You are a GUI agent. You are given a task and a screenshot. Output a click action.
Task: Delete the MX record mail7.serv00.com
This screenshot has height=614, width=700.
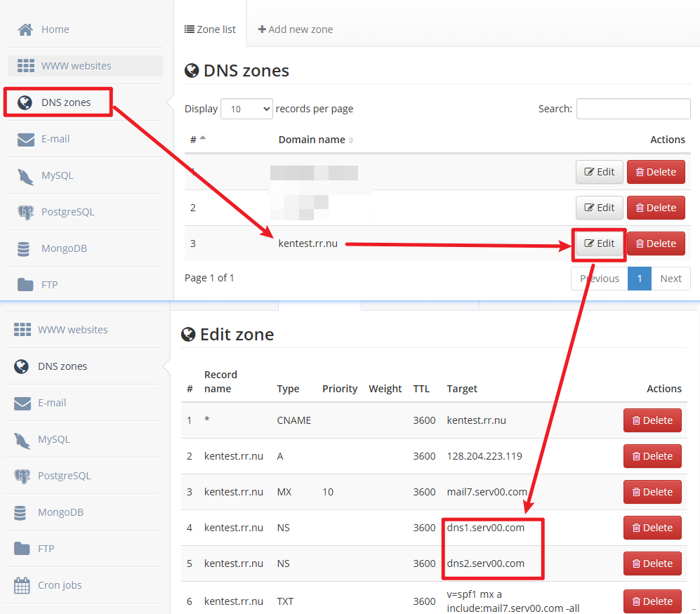tap(652, 492)
